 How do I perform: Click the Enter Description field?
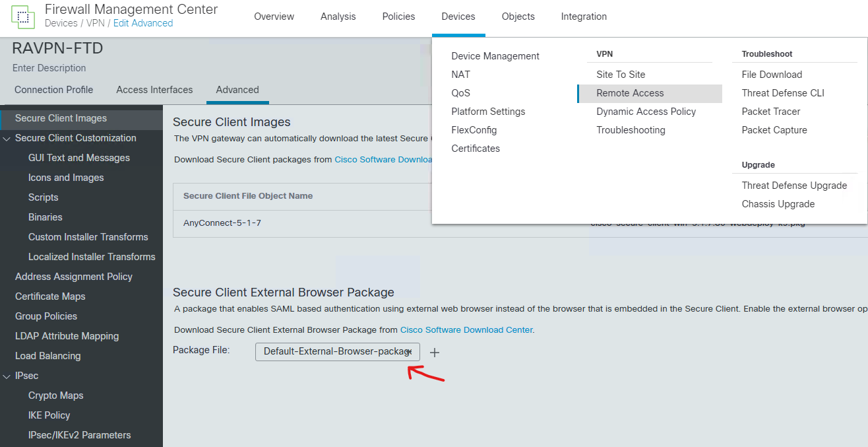[x=49, y=68]
